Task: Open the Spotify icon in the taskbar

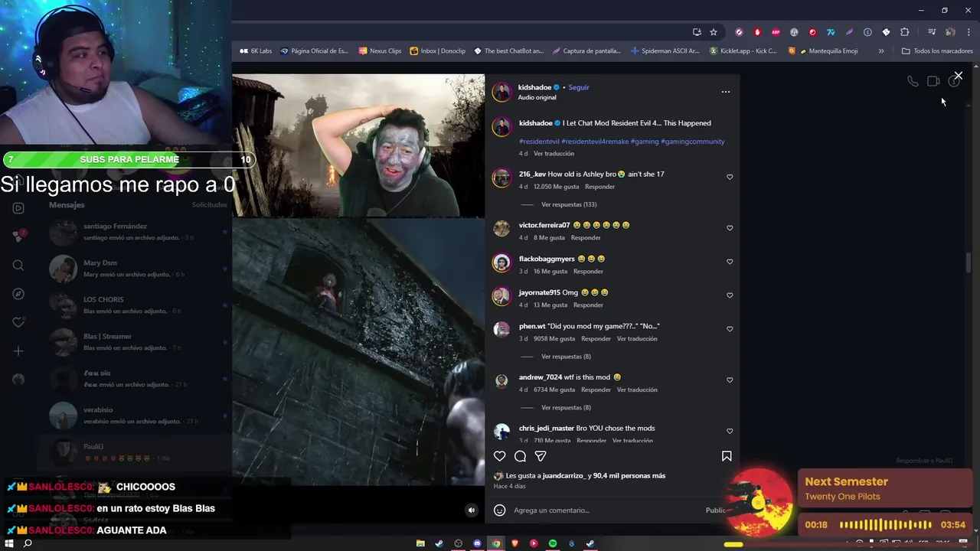Action: click(x=553, y=543)
